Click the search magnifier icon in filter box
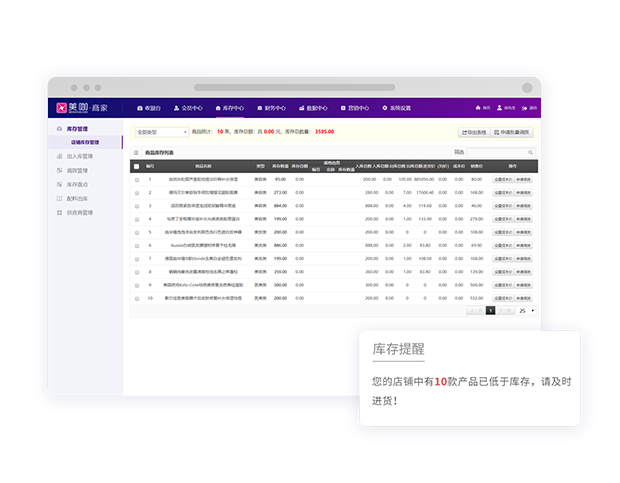The image size is (620, 483). coord(531,153)
